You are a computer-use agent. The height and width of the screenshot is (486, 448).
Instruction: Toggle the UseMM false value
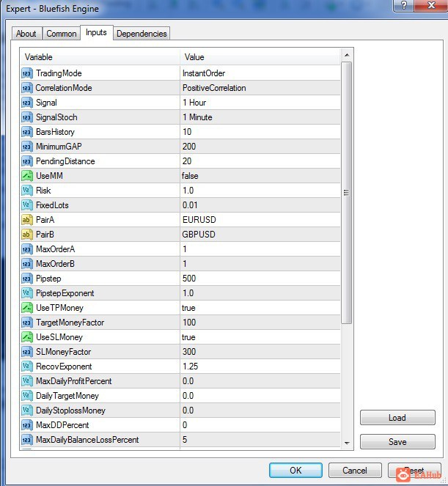(260, 176)
